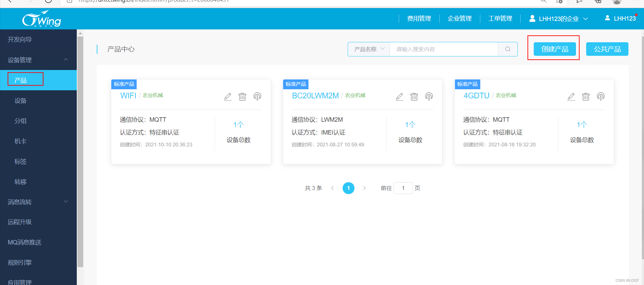Open the signal icon on WIFI card

coord(257,97)
